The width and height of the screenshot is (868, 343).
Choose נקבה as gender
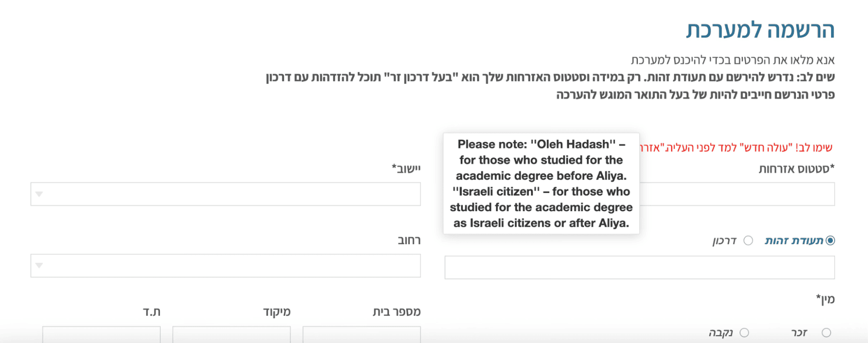744,333
